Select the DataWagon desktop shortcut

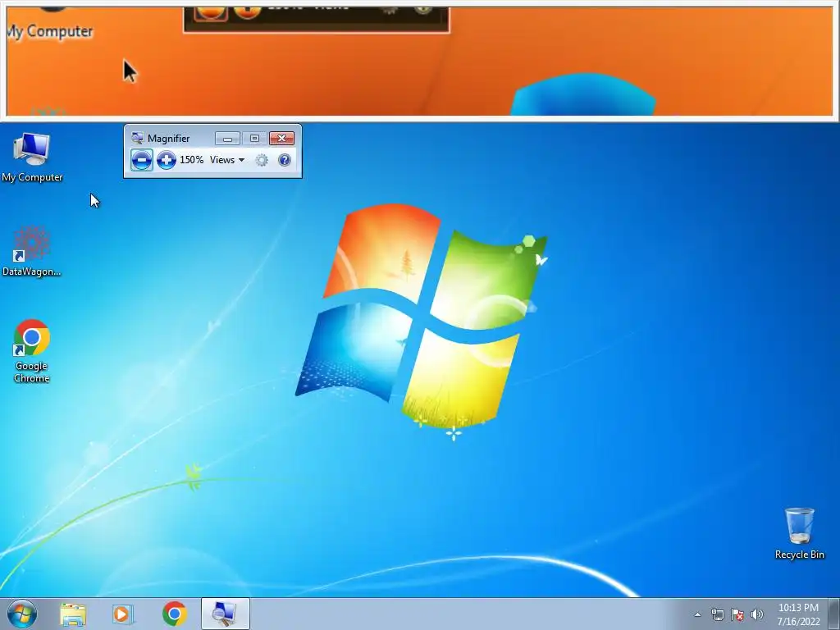pos(32,252)
